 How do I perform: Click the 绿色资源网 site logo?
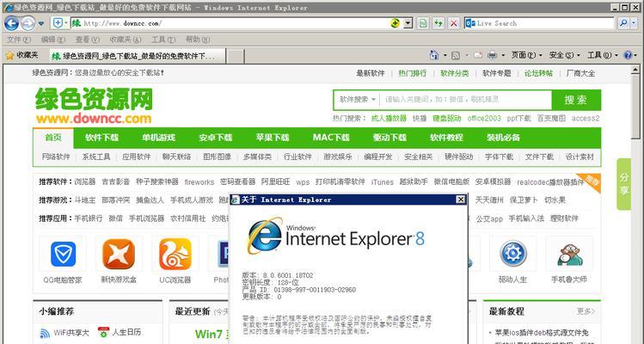point(94,106)
